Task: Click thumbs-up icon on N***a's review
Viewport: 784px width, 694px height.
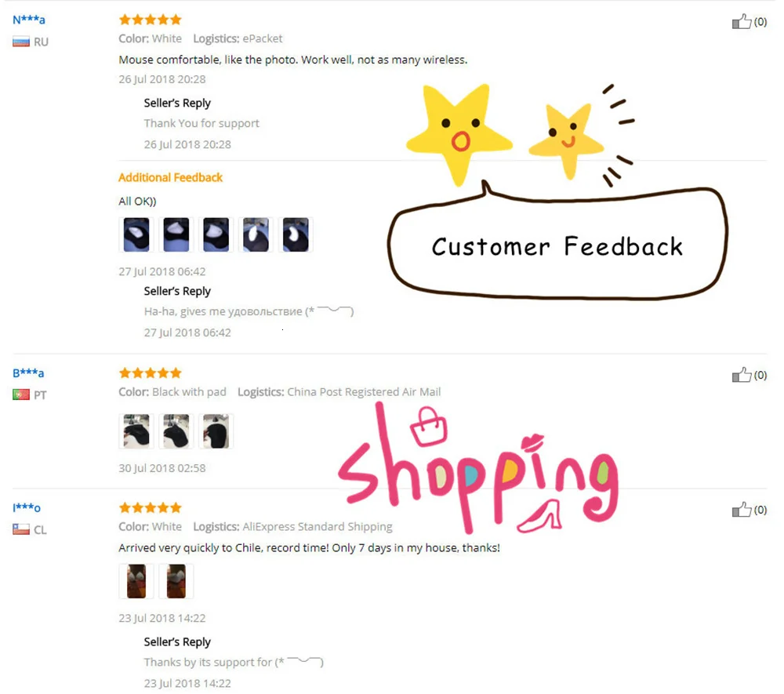Action: tap(742, 21)
